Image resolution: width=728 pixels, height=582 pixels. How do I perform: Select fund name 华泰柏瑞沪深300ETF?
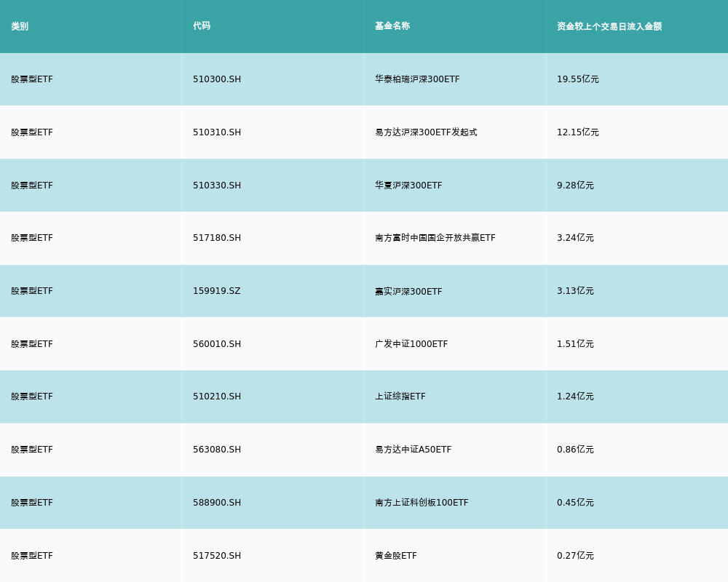point(417,79)
